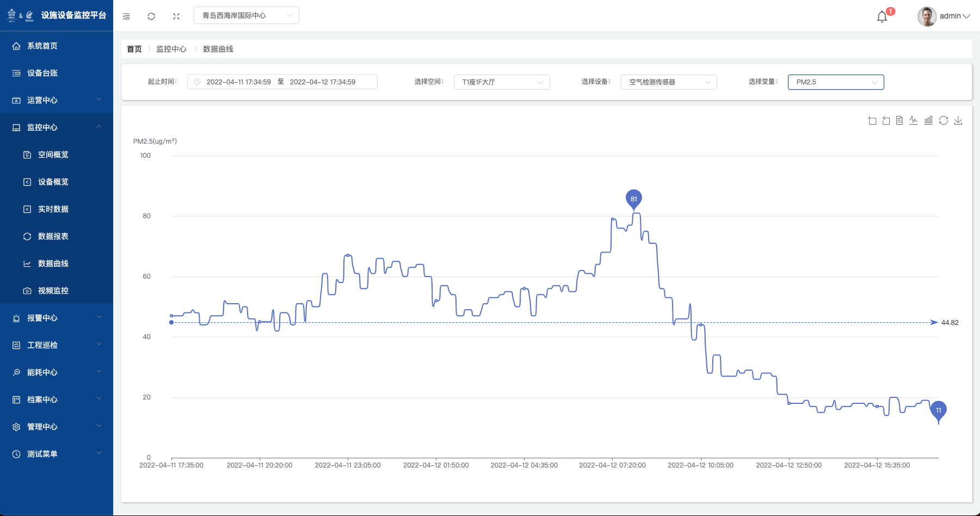980x516 pixels.
Task: Open 实时数据 in the sidebar
Action: click(53, 209)
